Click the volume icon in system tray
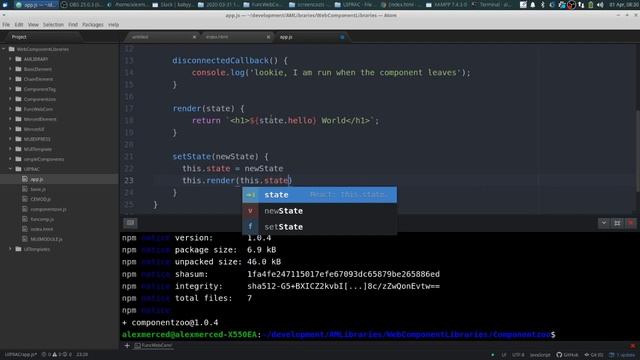The image size is (640, 360). (600, 5)
